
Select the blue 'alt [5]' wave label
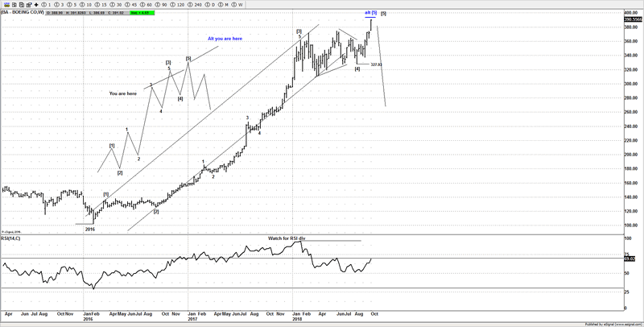[x=369, y=13]
